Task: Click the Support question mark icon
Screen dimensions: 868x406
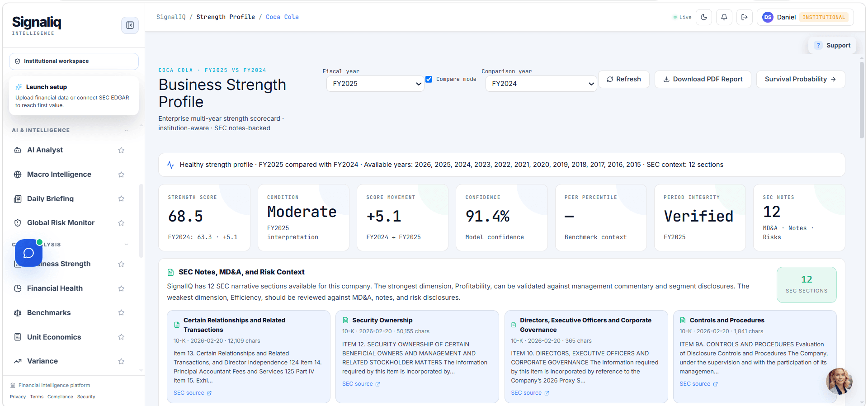Action: pos(818,45)
